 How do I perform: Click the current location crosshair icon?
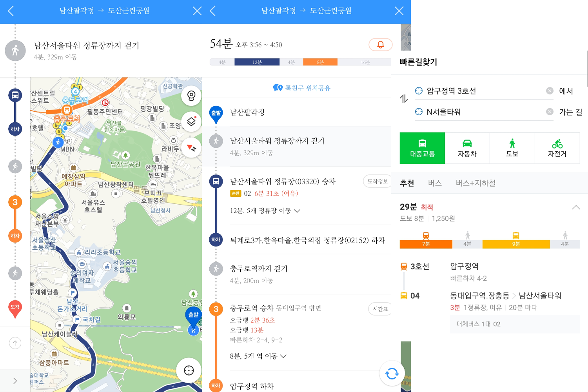pos(189,370)
